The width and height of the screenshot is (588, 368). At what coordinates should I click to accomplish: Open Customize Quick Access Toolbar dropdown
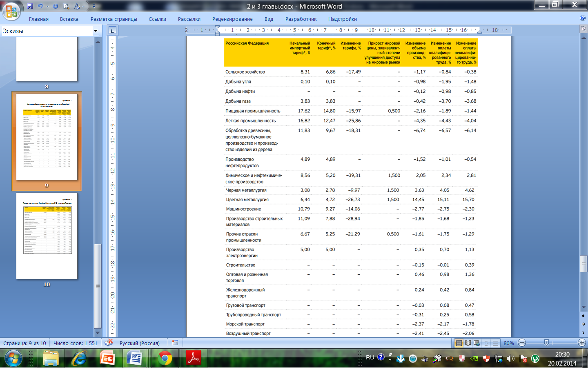pyautogui.click(x=94, y=7)
